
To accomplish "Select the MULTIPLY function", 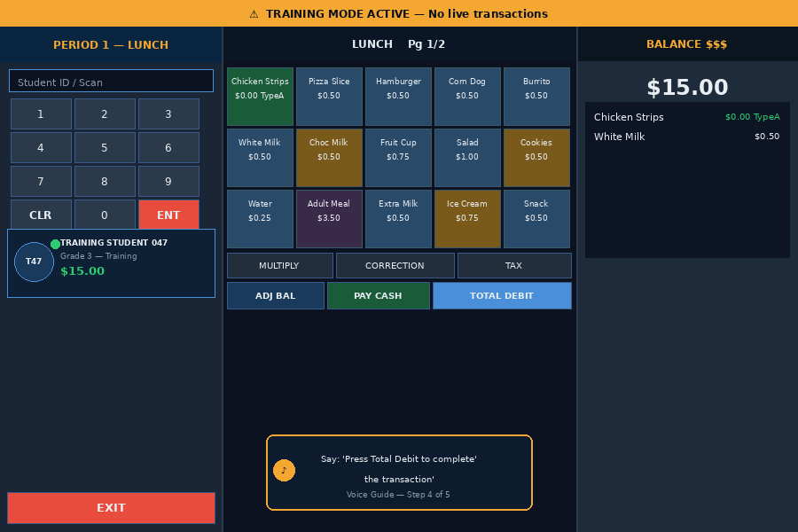I will click(280, 266).
